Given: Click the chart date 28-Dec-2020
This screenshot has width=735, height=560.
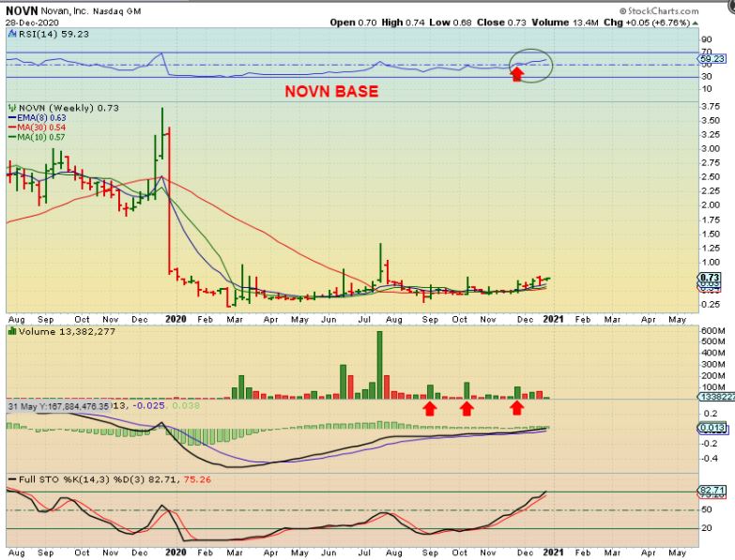Looking at the screenshot, I should (32, 23).
